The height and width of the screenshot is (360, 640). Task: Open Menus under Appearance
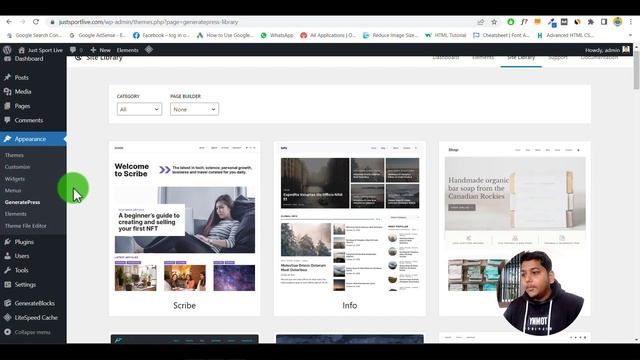click(x=13, y=191)
